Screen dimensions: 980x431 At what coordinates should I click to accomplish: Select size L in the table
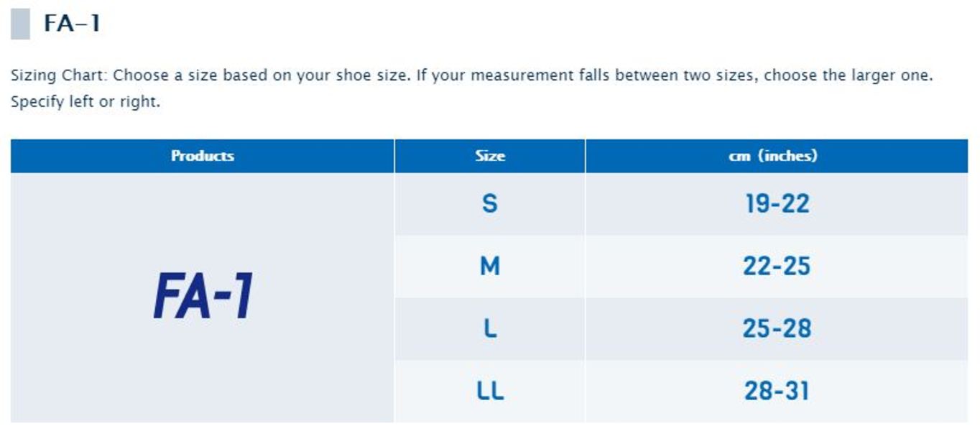click(x=489, y=329)
